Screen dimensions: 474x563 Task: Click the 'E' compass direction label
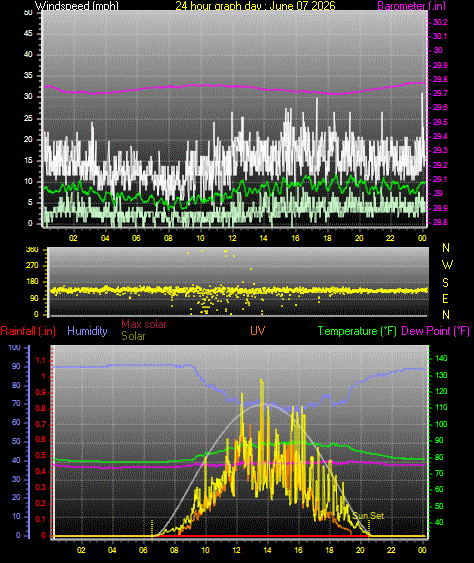tap(445, 299)
